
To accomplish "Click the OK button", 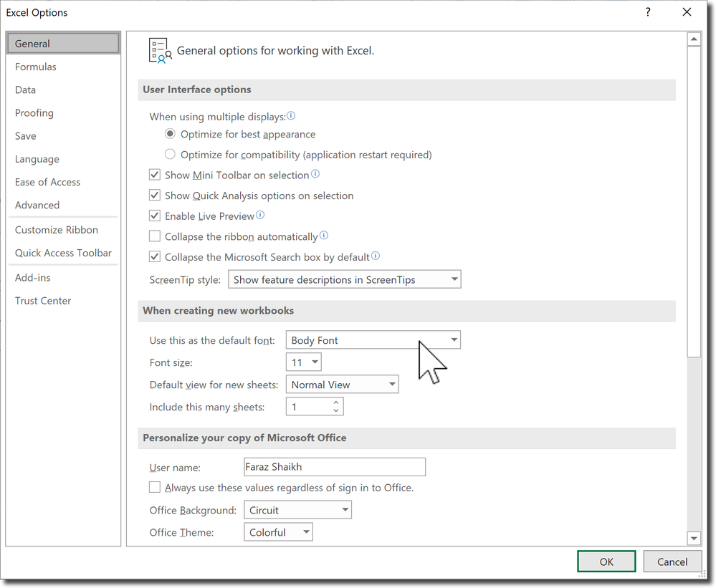I will click(x=606, y=562).
